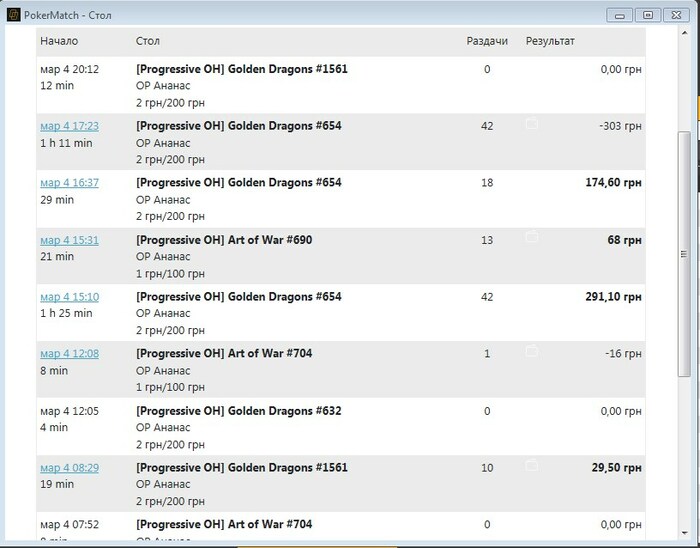Click the Начало column header
The height and width of the screenshot is (548, 700).
tap(59, 41)
